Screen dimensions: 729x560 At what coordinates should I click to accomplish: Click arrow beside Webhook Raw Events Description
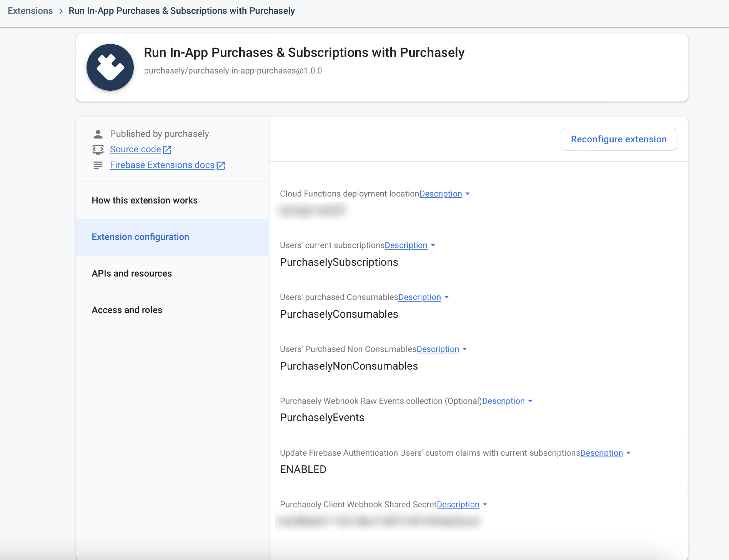coord(530,401)
